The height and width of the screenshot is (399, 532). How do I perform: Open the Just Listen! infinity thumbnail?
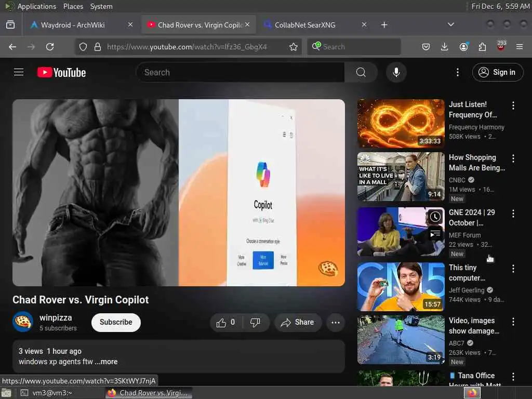401,124
